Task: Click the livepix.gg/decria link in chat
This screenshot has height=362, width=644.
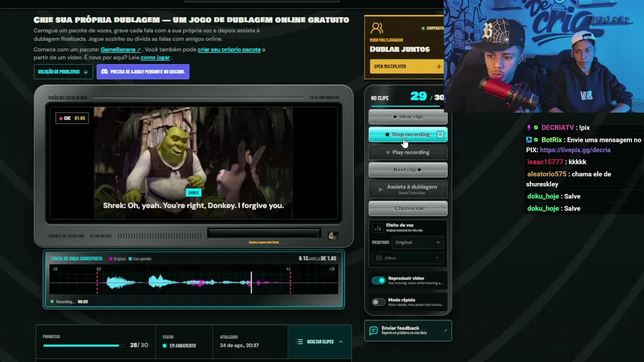Action: (x=575, y=150)
